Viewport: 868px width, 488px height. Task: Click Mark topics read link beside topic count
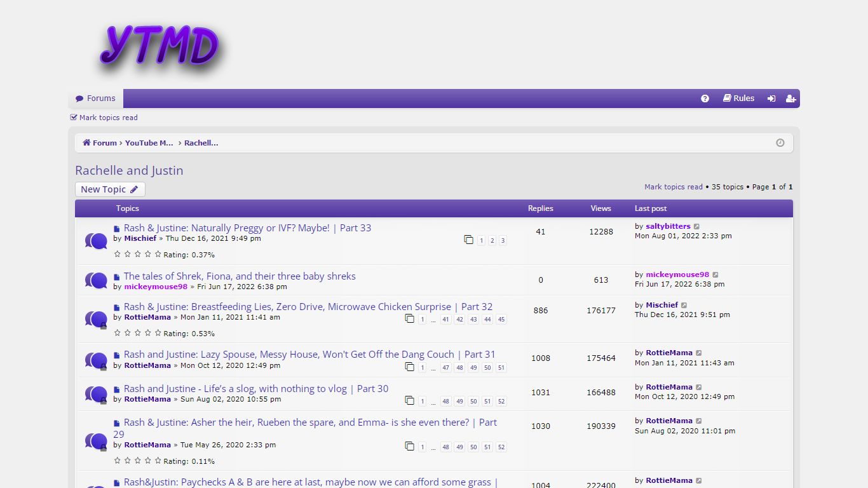tap(674, 187)
